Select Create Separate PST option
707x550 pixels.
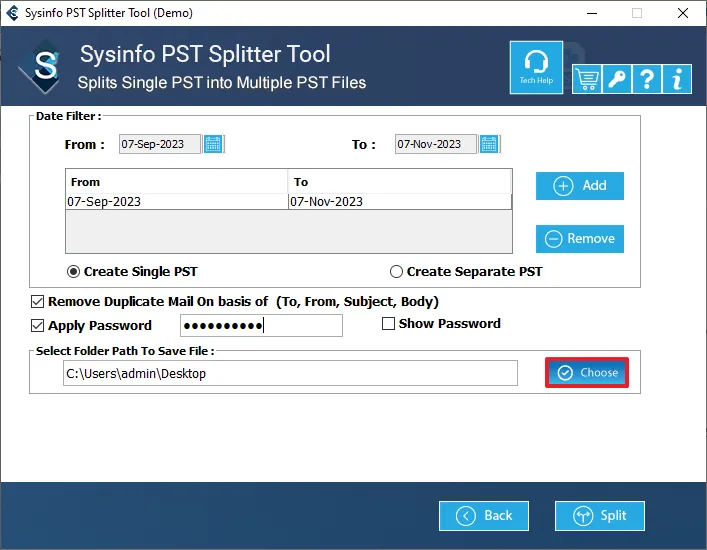click(396, 271)
